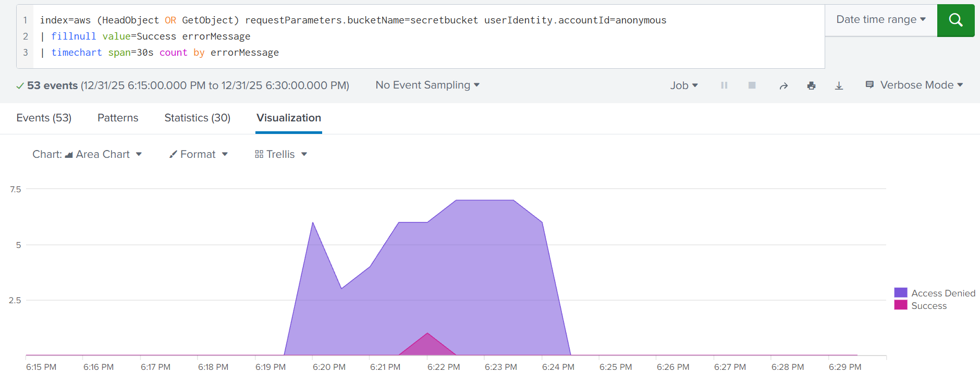The height and width of the screenshot is (373, 980).
Task: Click the 6:22 PM axis label
Action: [x=444, y=367]
